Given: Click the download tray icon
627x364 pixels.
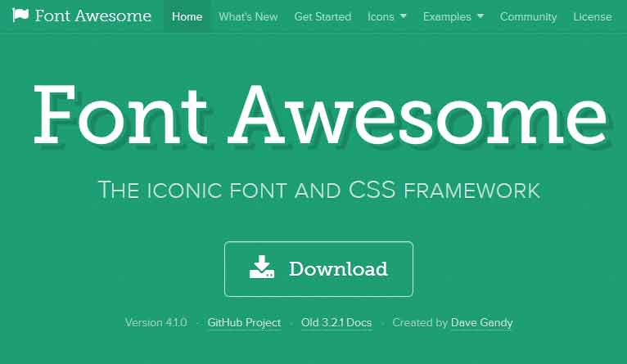Looking at the screenshot, I should (261, 268).
